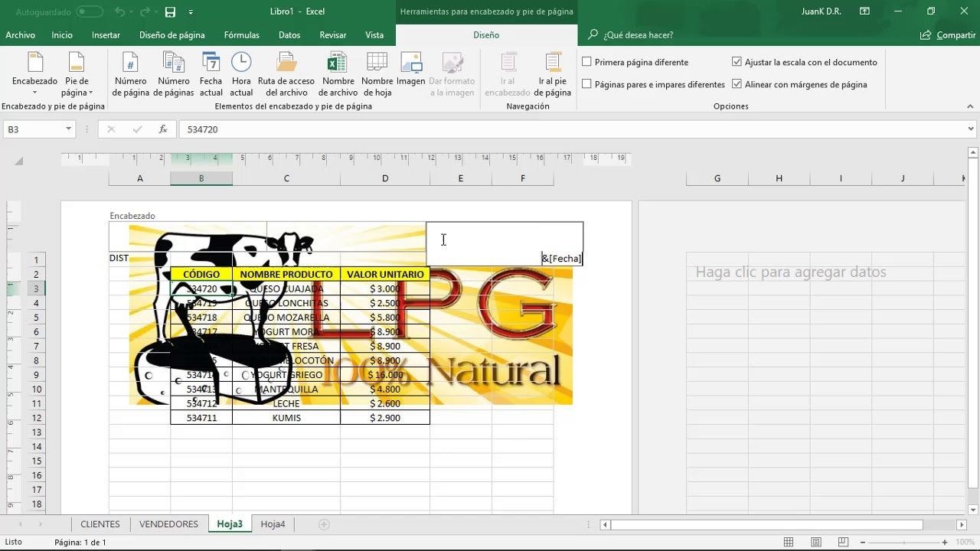Open Insert Function fx button
Image resolution: width=980 pixels, height=551 pixels.
[x=163, y=129]
